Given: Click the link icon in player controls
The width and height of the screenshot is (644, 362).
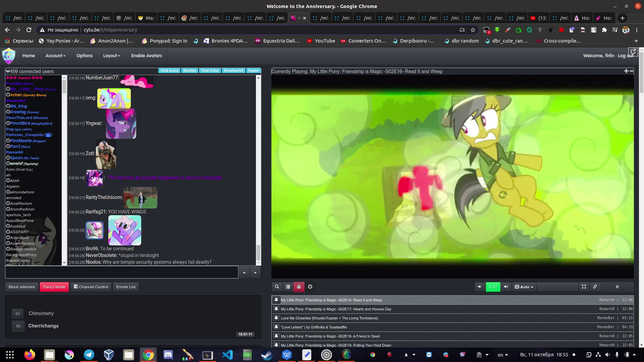Looking at the screenshot, I should tap(595, 287).
